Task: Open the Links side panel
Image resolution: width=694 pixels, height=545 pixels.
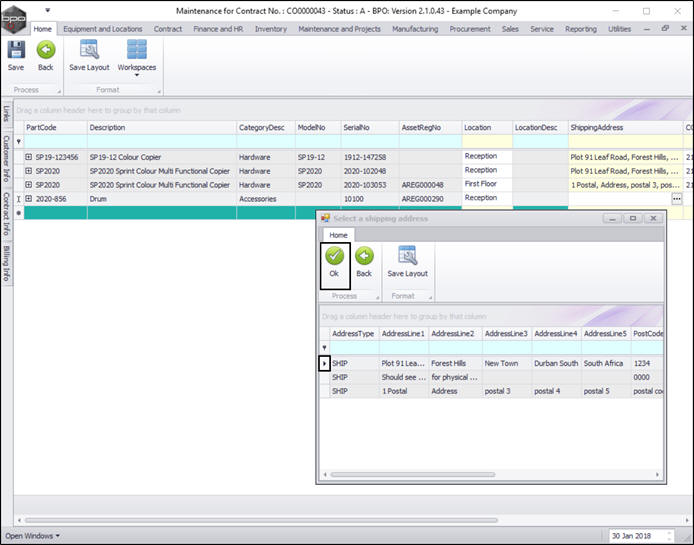Action: (x=6, y=113)
